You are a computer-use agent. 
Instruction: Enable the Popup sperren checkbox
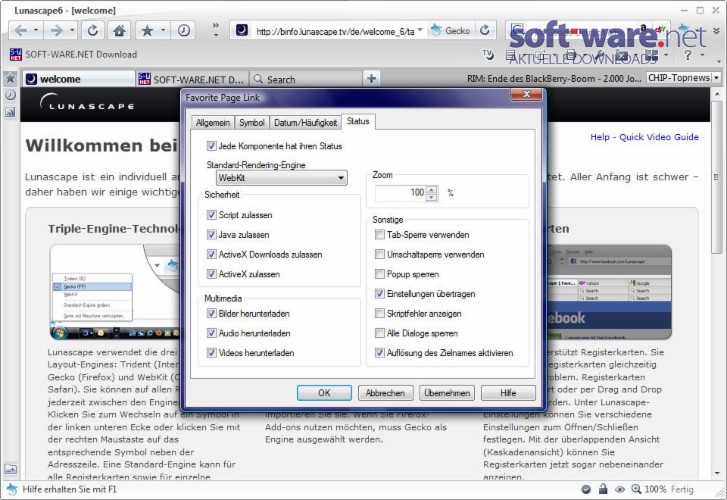click(380, 274)
